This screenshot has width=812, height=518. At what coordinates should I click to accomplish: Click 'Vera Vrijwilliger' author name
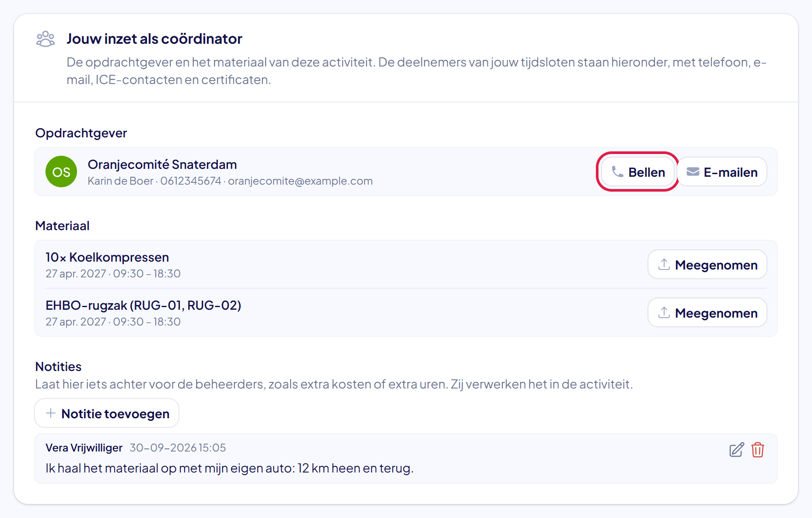(x=84, y=448)
